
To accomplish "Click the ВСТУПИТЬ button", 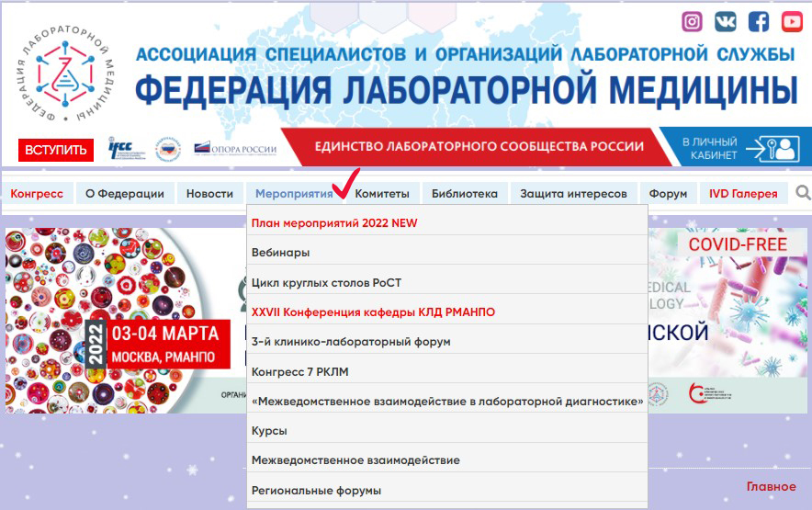I will (x=56, y=150).
